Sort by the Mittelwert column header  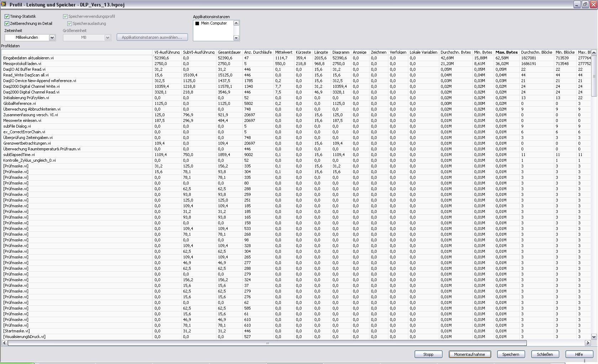pos(284,52)
